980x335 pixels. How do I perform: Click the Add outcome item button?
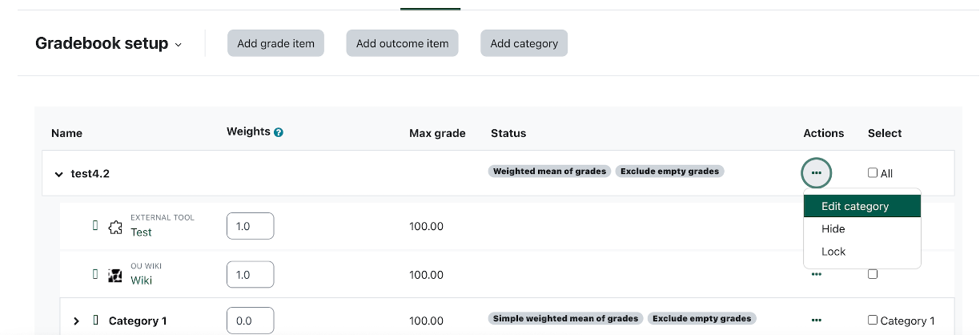click(x=402, y=43)
